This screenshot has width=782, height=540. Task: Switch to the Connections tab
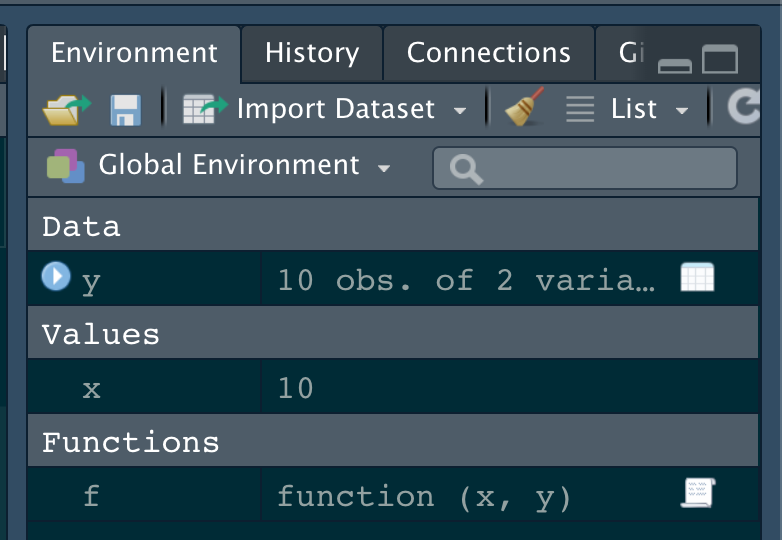pyautogui.click(x=488, y=53)
